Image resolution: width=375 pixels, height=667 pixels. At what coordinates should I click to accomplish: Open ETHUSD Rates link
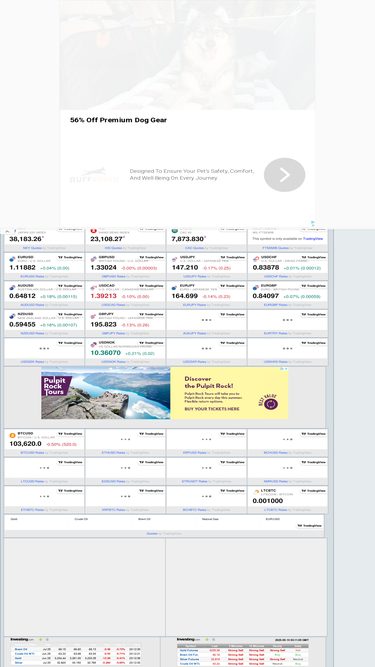114,453
